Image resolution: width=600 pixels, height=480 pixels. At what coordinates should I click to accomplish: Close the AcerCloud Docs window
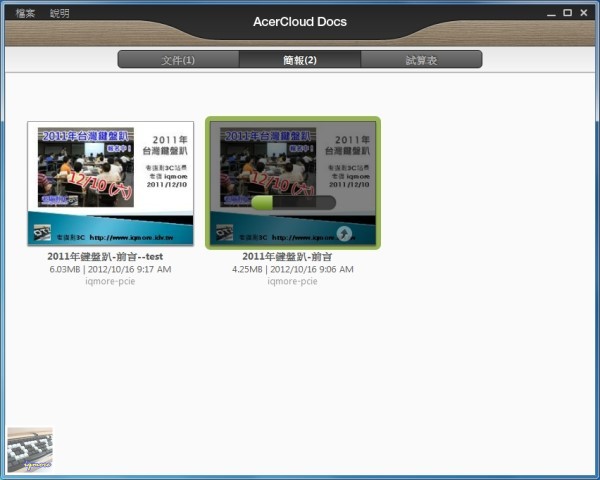coord(584,13)
